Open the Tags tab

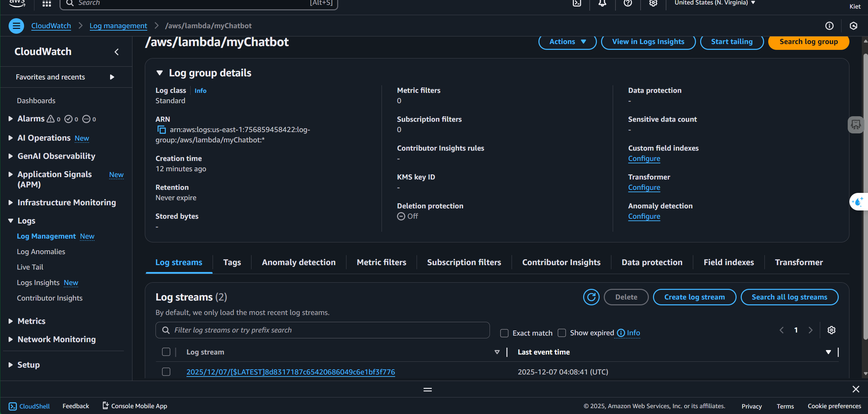coord(232,262)
